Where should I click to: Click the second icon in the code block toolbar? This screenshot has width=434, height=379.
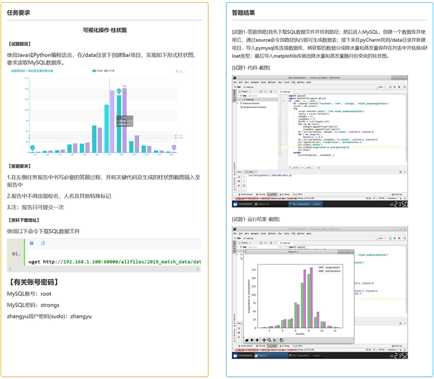pos(43,243)
